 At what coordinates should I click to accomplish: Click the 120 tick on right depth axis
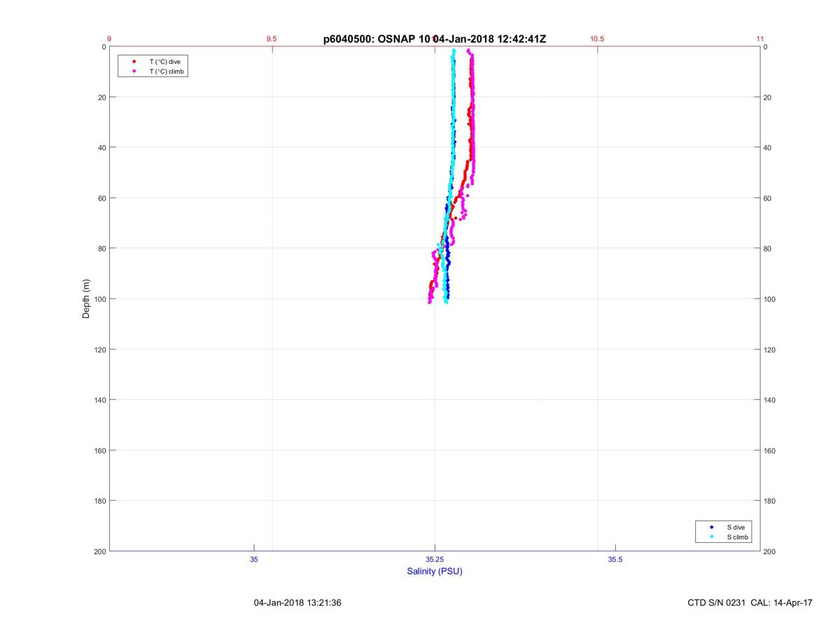pyautogui.click(x=770, y=350)
